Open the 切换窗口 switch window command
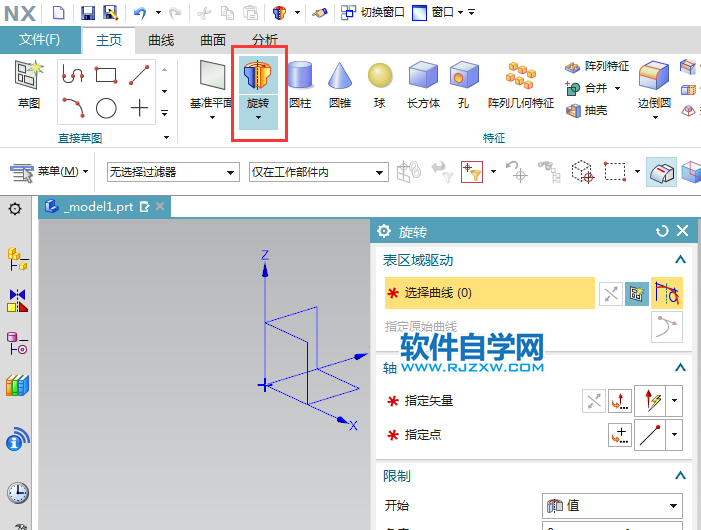Image resolution: width=701 pixels, height=530 pixels. 372,13
